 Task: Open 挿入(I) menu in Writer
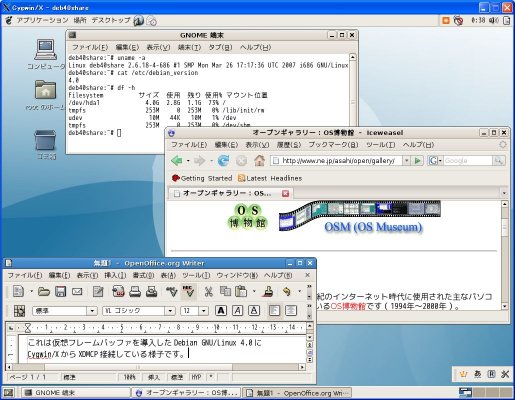(x=115, y=275)
